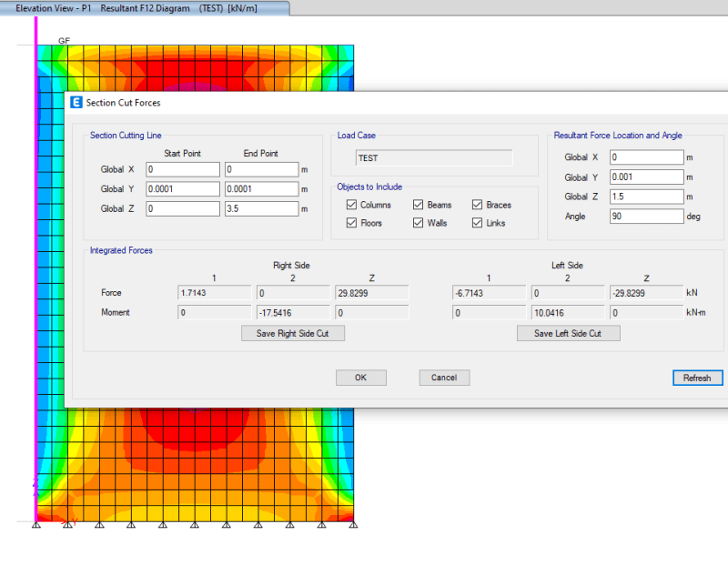Screen dimensions: 728x565
Task: Toggle the Columns checkbox
Action: 351,205
